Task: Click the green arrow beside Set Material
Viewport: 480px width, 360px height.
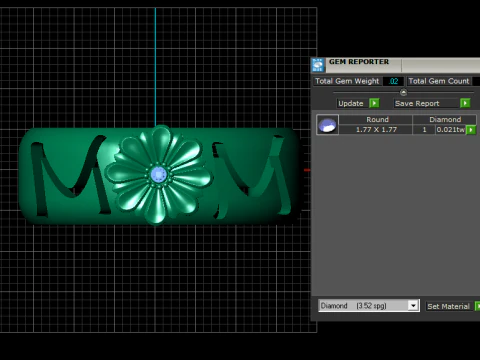Action: point(477,306)
